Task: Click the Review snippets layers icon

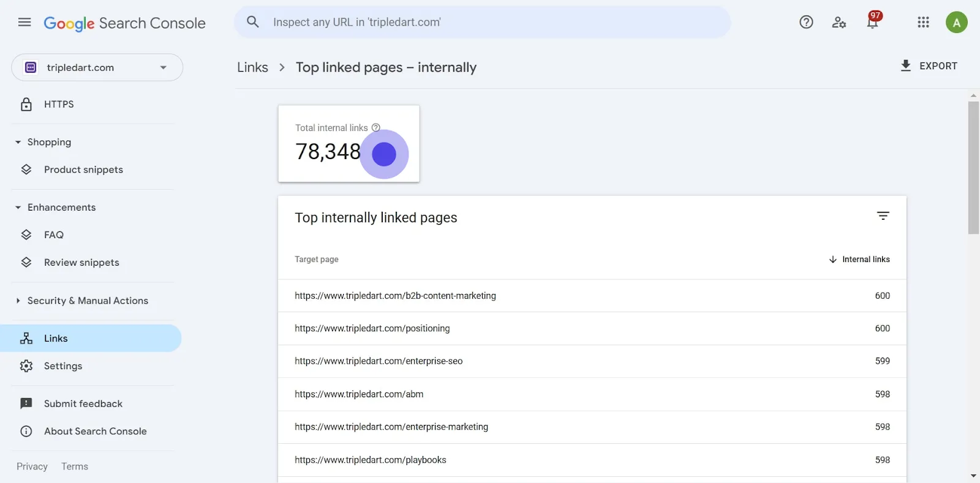Action: pos(26,263)
